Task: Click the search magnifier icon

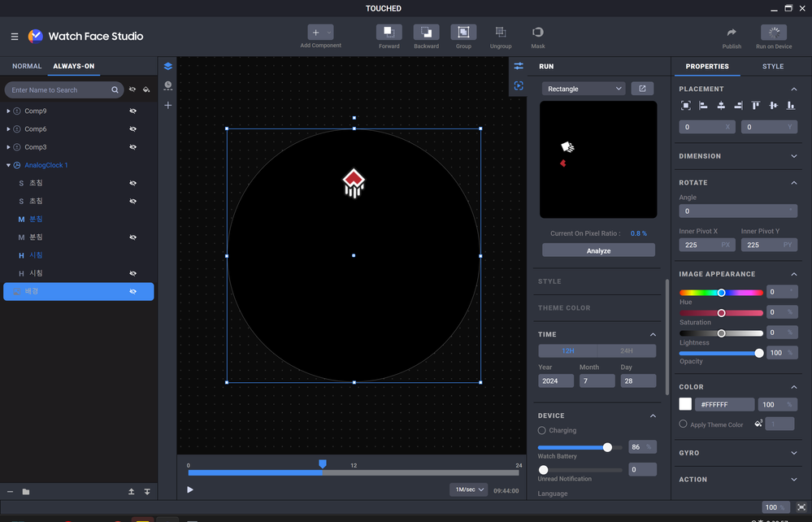Action: click(115, 90)
